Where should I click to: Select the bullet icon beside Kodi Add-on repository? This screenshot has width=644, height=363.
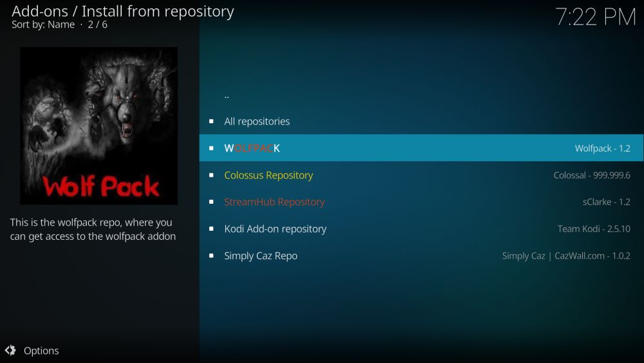[x=211, y=229]
